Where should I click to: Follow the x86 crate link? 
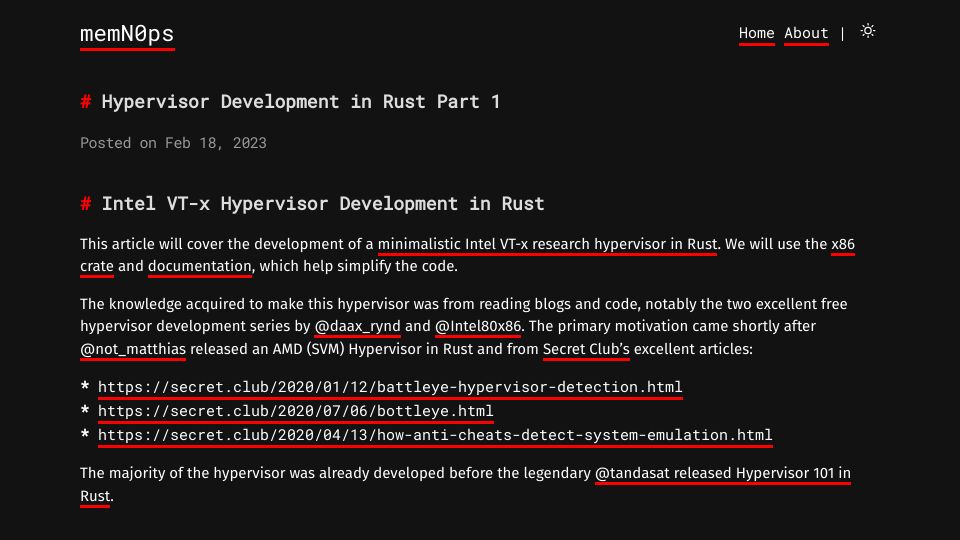[x=842, y=244]
